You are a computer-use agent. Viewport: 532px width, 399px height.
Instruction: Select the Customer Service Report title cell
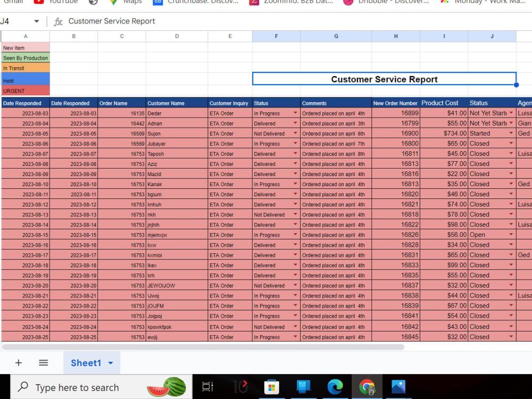pos(384,79)
